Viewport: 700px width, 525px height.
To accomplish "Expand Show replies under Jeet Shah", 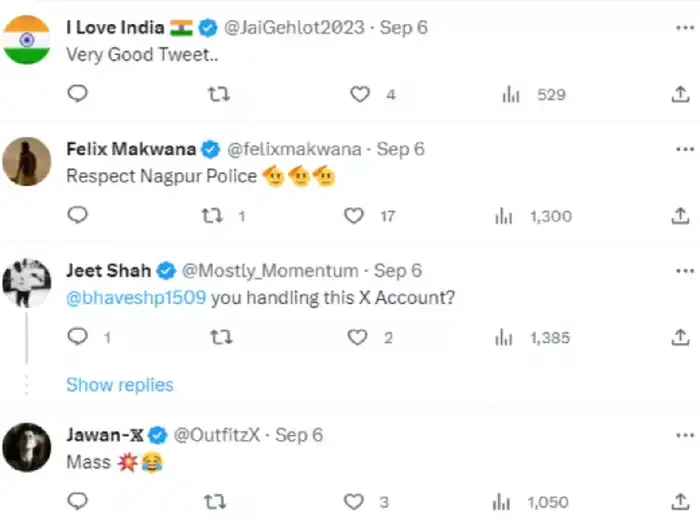I will 120,385.
